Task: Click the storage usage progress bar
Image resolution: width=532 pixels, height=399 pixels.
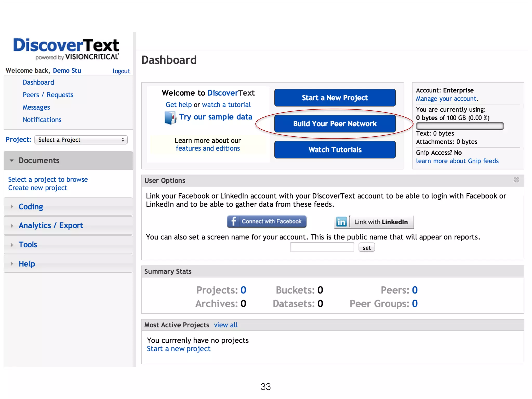Action: pyautogui.click(x=460, y=126)
